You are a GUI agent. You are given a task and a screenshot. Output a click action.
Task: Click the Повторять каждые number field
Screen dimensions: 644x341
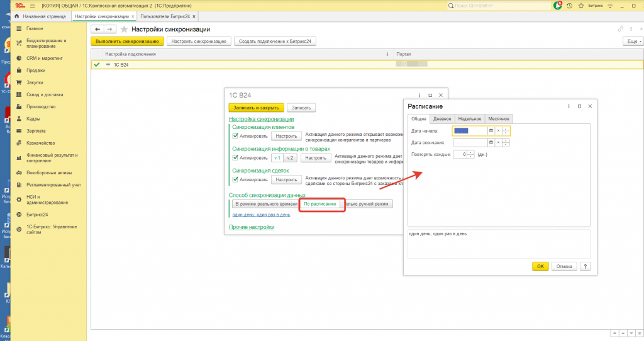[460, 154]
